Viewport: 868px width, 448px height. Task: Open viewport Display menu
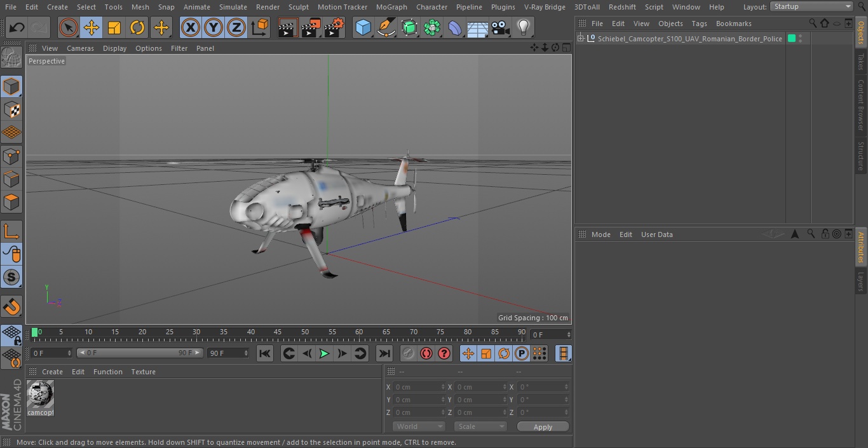pos(114,48)
